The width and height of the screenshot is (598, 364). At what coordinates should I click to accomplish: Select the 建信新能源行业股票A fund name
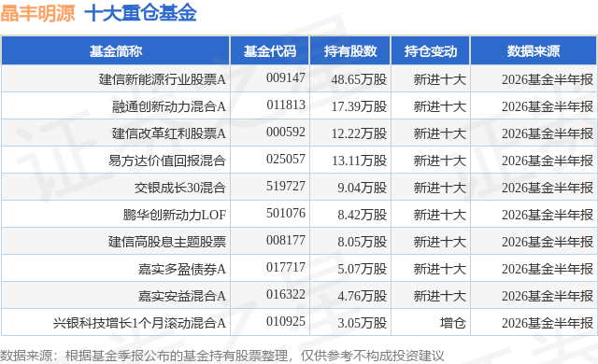tap(163, 79)
